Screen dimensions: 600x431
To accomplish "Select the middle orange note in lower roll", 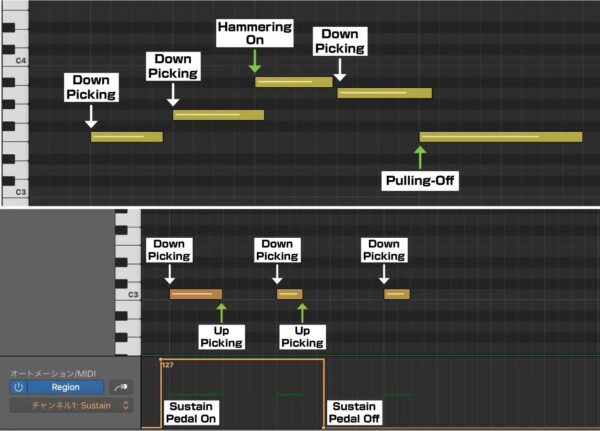I will [x=289, y=294].
